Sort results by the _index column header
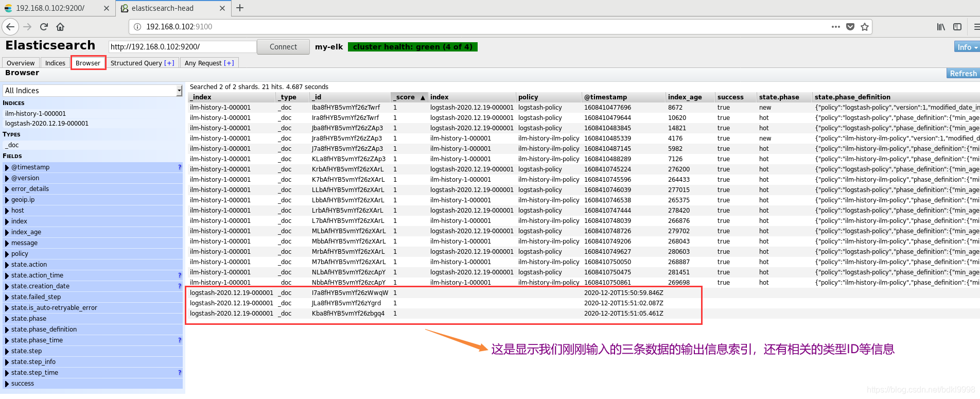980x399 pixels. pos(232,97)
